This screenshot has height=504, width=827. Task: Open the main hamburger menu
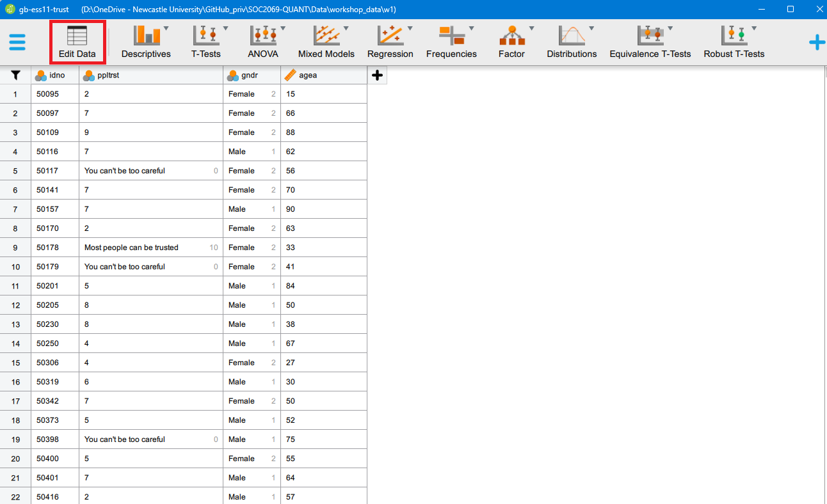(17, 42)
